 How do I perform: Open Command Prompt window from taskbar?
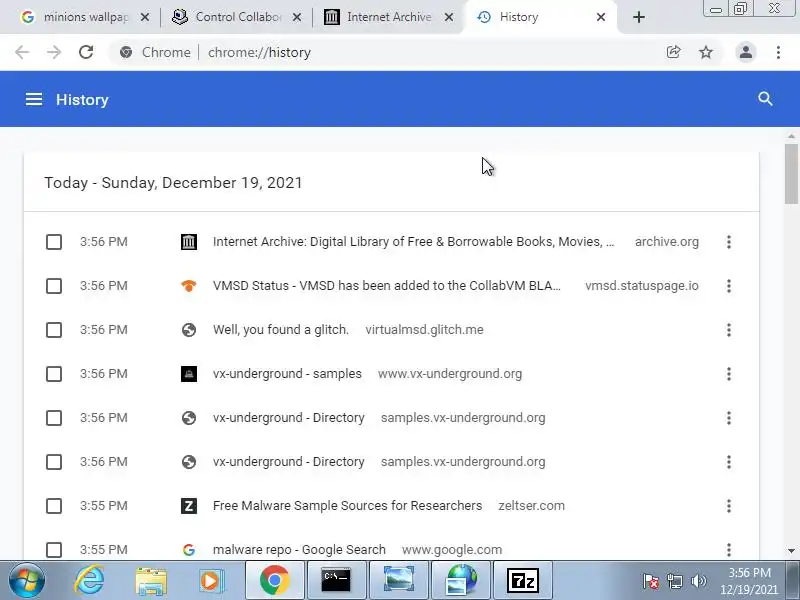coord(336,580)
